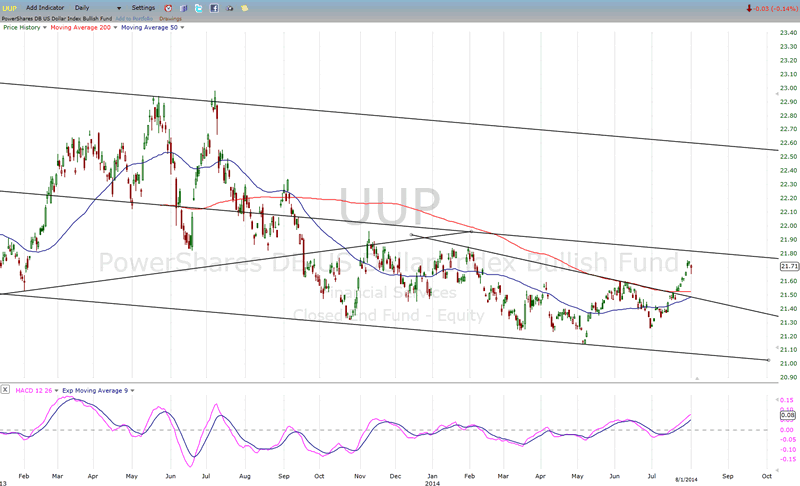This screenshot has width=800, height=486.
Task: Click the 23.40 price axis label
Action: tap(788, 33)
